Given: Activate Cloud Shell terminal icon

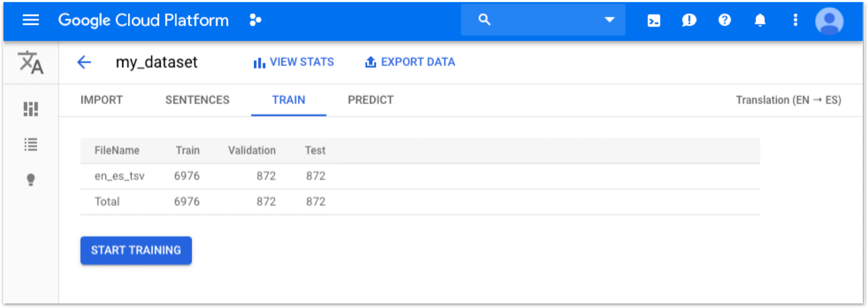Looking at the screenshot, I should (654, 21).
